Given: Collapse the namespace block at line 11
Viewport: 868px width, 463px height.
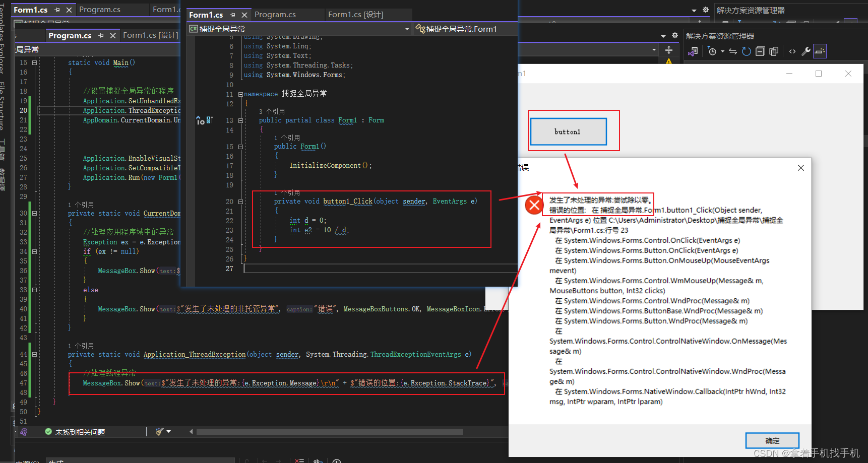Looking at the screenshot, I should click(240, 94).
